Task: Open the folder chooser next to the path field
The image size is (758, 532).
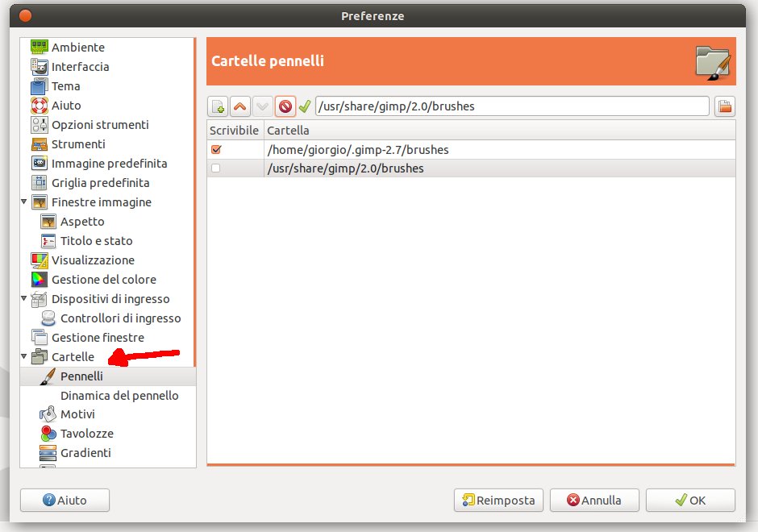Action: 725,106
